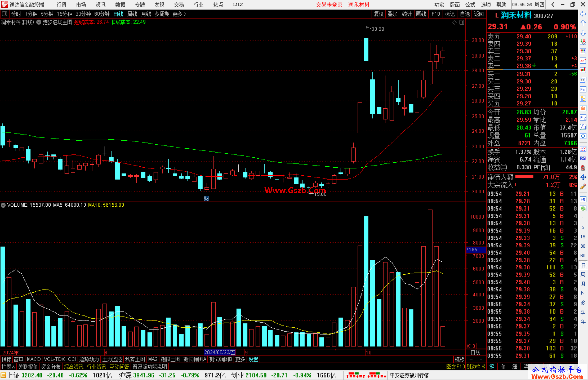
Task: Click the green refresh icon in the sidebar
Action: tap(583, 209)
